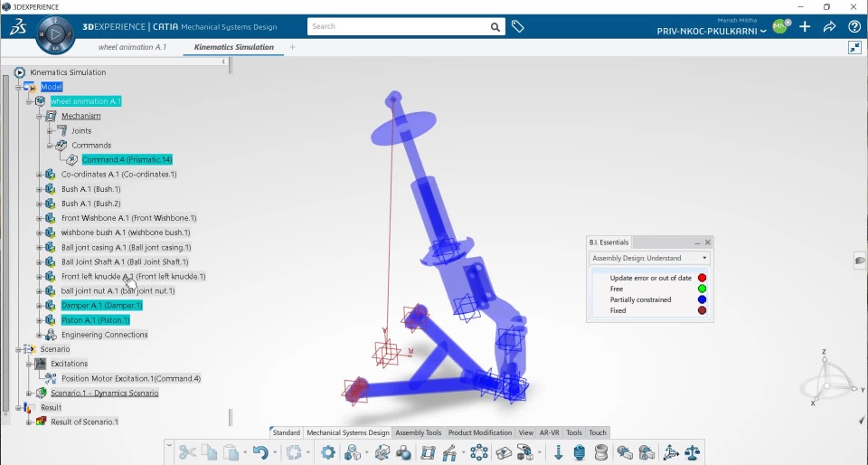This screenshot has height=465, width=868.
Task: Click the joint ring-of-nodes icon
Action: [x=478, y=452]
